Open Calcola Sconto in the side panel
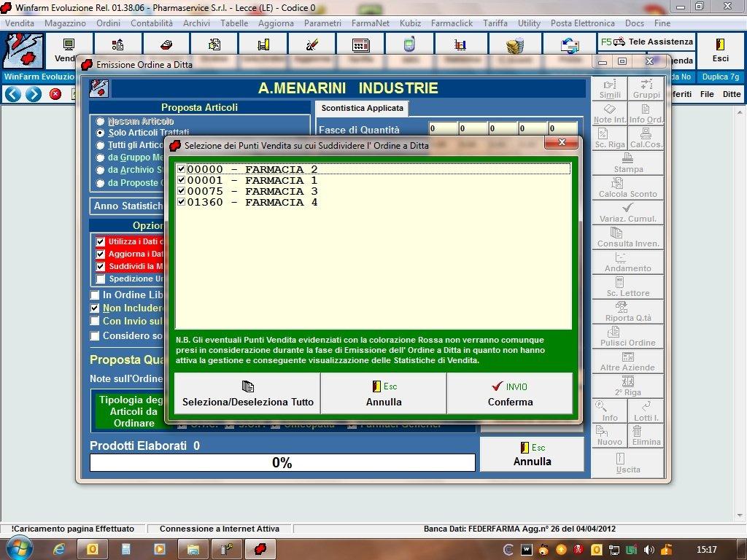Screen dimensions: 747x560 [628, 187]
